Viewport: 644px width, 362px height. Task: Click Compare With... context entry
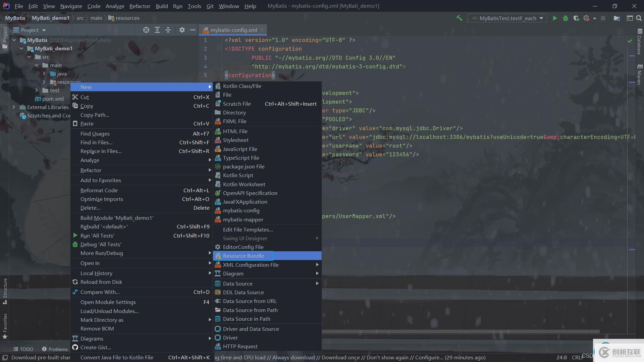point(142,292)
